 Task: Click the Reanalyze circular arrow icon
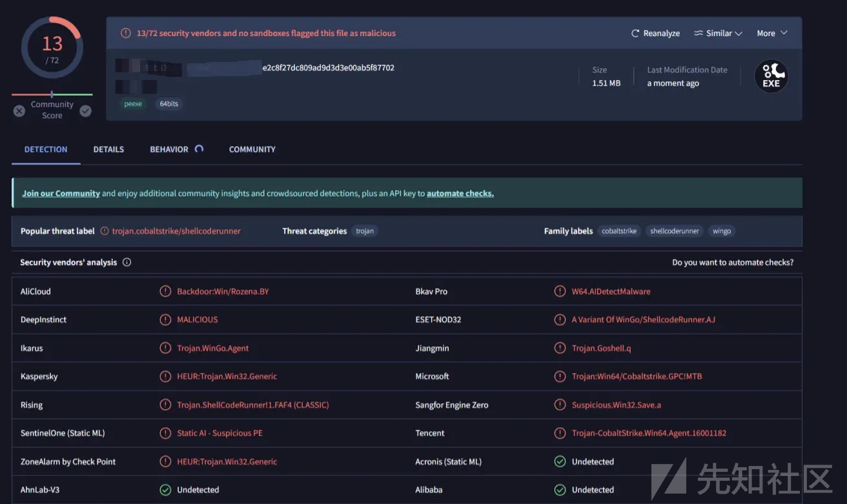click(635, 34)
